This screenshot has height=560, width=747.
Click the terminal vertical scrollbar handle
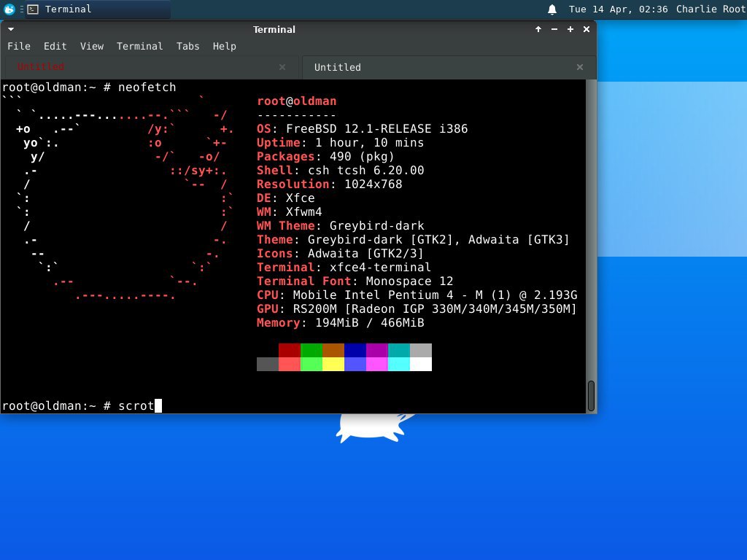click(x=591, y=395)
